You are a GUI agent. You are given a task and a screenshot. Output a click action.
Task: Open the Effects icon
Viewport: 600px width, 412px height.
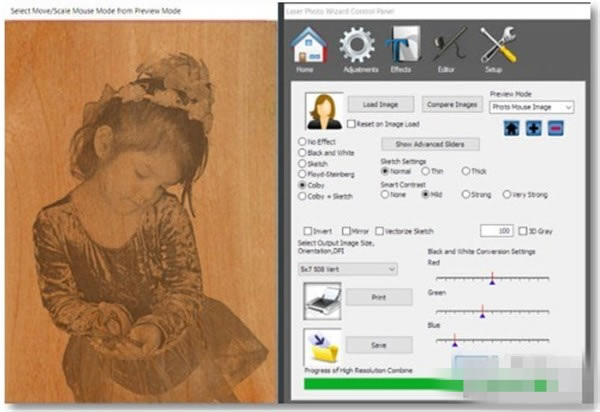403,44
